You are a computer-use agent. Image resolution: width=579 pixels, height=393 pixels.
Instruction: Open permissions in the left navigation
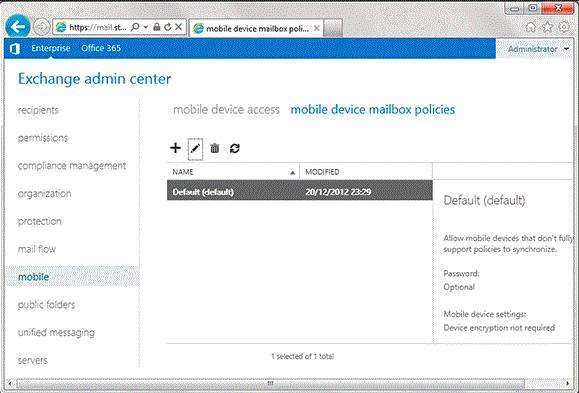[x=43, y=138]
